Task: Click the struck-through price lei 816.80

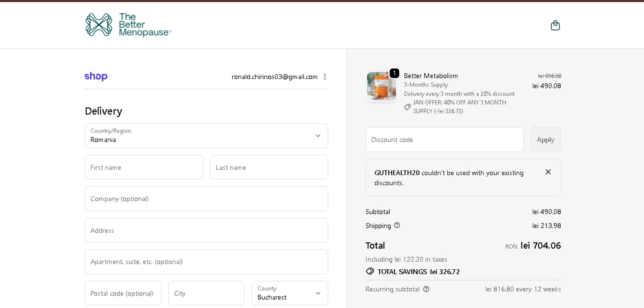Action: pyautogui.click(x=550, y=76)
